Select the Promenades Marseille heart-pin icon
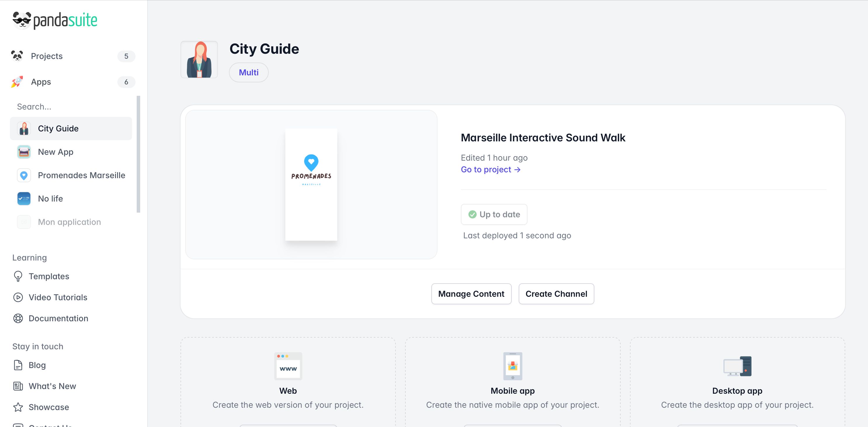The width and height of the screenshot is (868, 427). tap(24, 175)
